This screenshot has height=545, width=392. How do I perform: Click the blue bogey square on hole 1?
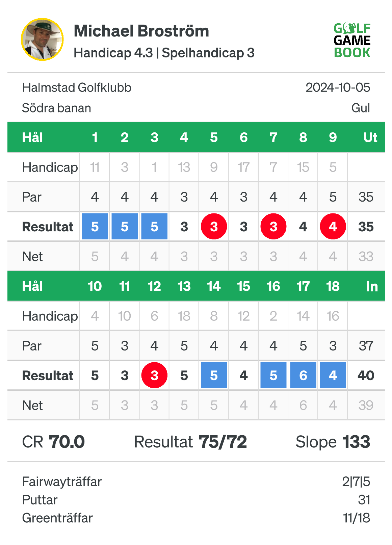tap(95, 227)
